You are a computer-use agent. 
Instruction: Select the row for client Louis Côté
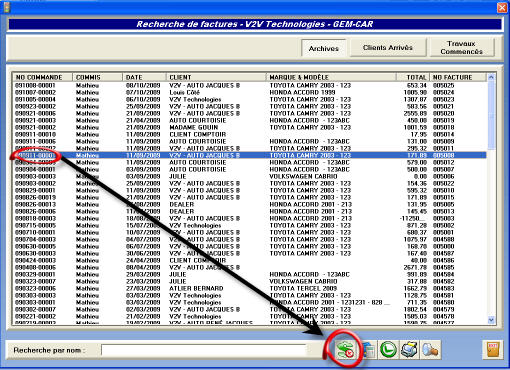point(249,92)
